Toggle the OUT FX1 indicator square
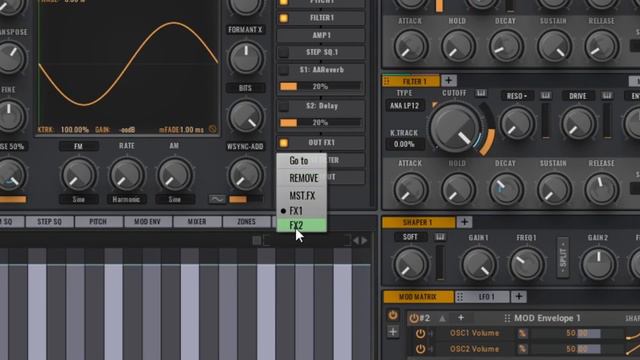This screenshot has height=360, width=640. [284, 142]
